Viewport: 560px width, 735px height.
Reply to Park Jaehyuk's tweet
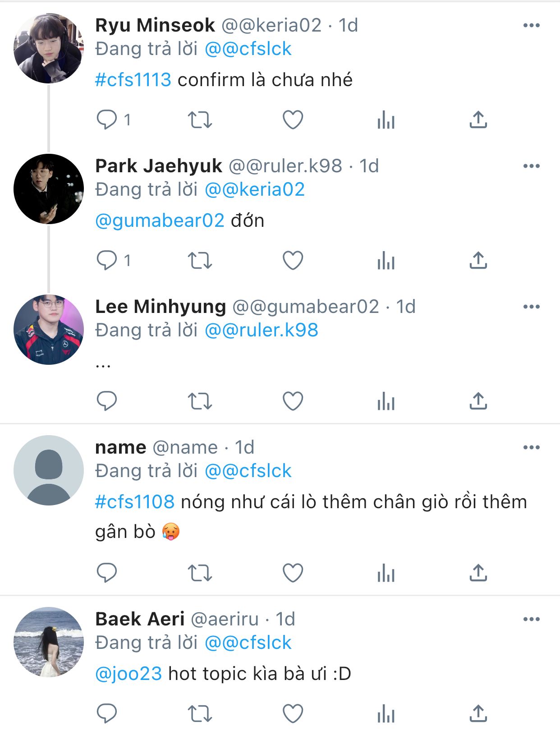pos(107,261)
